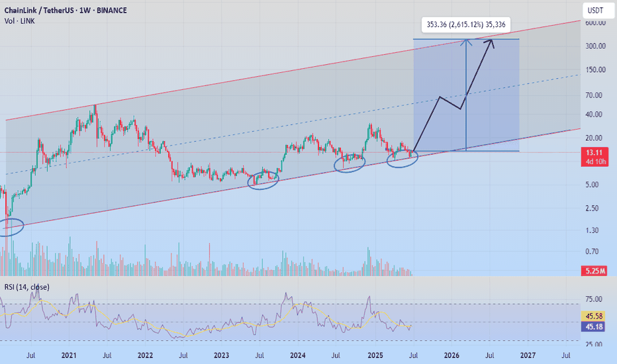Screen dimensions: 617x364
Task: Click the 45.18 RSI value label
Action: point(594,326)
